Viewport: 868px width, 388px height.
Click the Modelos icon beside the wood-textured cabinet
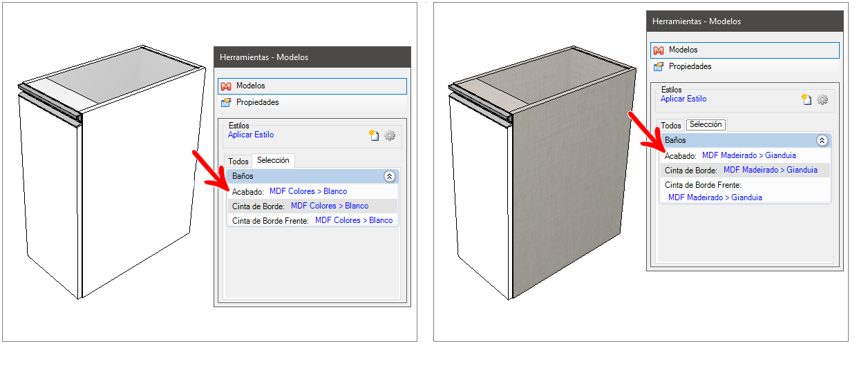pos(658,50)
